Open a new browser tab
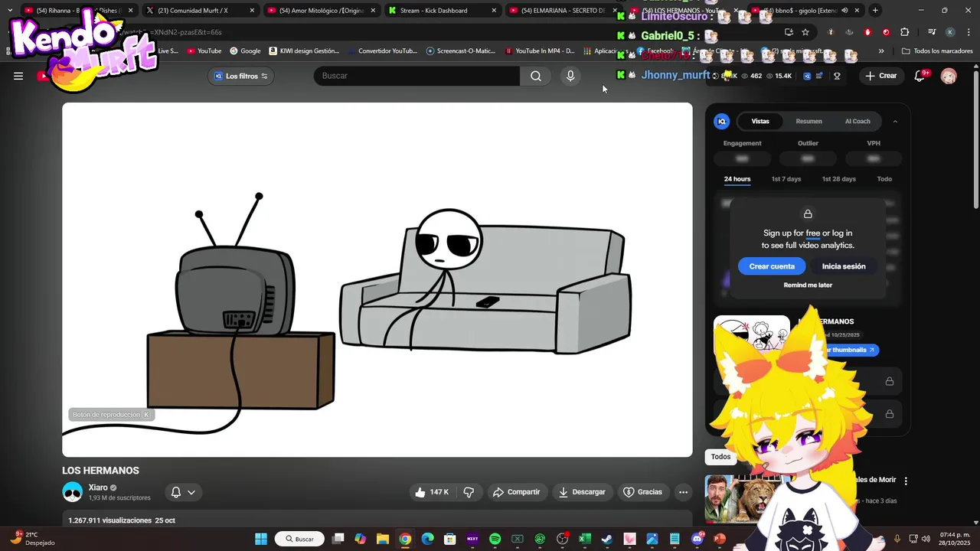This screenshot has width=980, height=551. click(875, 11)
